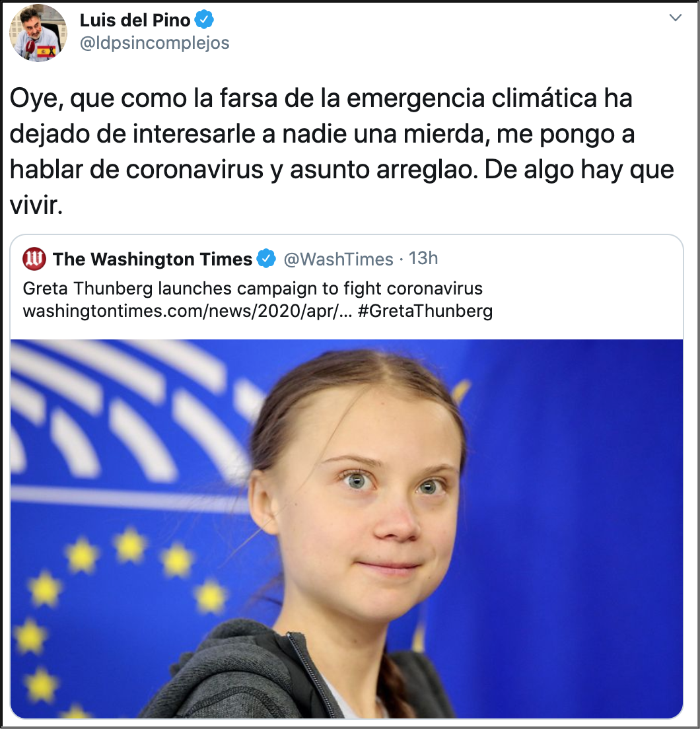This screenshot has width=700, height=729.
Task: Visit the @WashTimes handle
Action: pos(338,260)
